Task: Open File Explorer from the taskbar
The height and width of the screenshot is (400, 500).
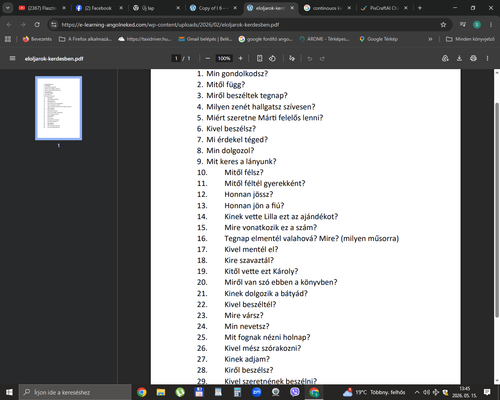Action: [x=161, y=392]
